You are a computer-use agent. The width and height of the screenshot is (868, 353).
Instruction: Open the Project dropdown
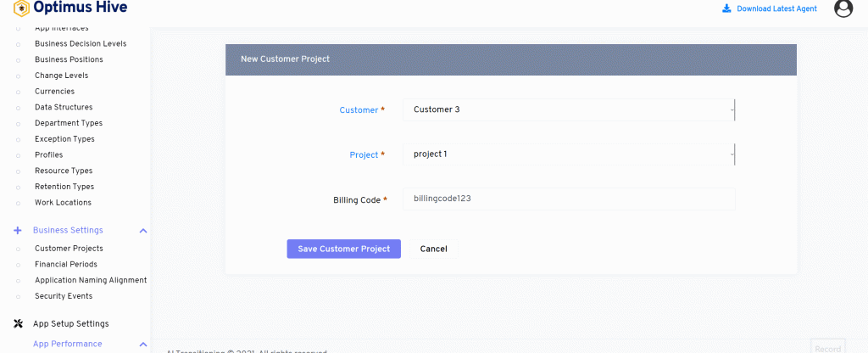569,154
